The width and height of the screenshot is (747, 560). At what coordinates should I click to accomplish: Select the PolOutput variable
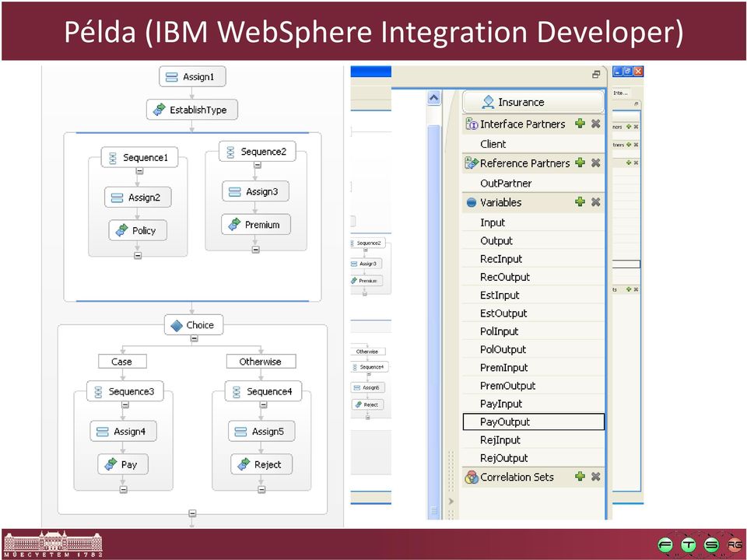coord(533,349)
